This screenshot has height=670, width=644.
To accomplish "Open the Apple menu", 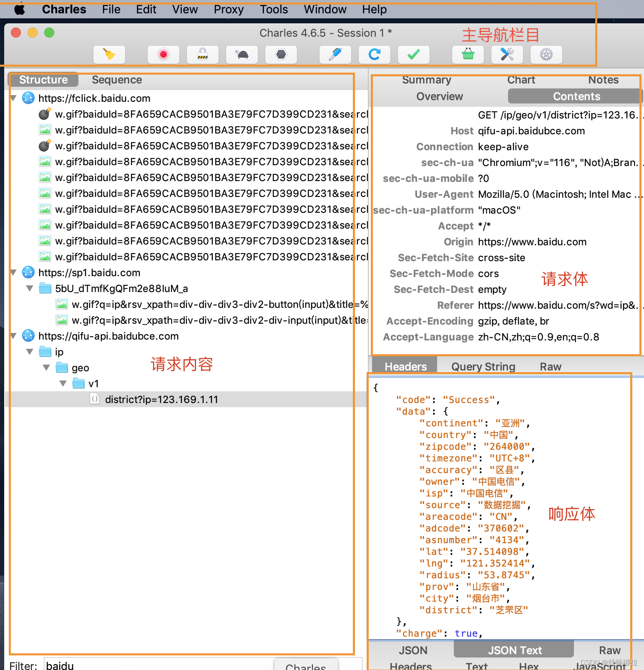I will (x=20, y=9).
